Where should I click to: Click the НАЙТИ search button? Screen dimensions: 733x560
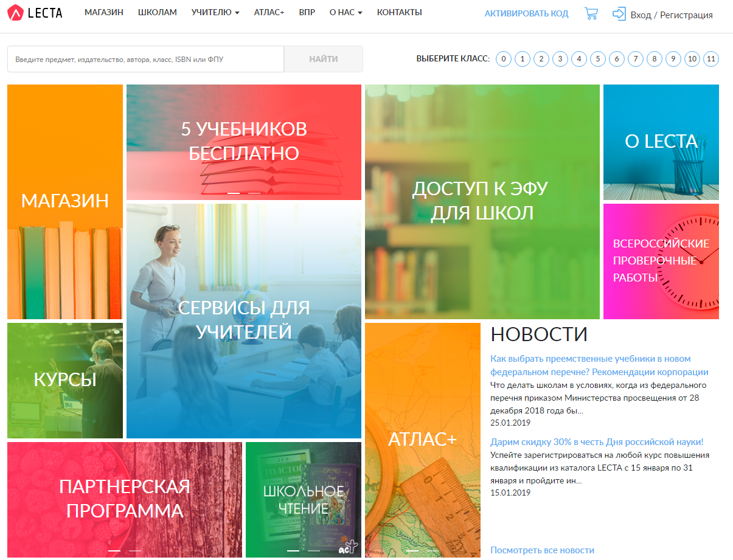(324, 59)
